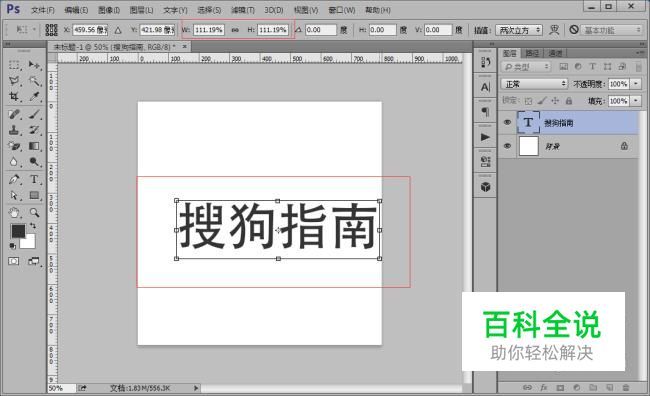Select the History Brush tool
Viewport: 650px width, 396px height.
click(34, 130)
